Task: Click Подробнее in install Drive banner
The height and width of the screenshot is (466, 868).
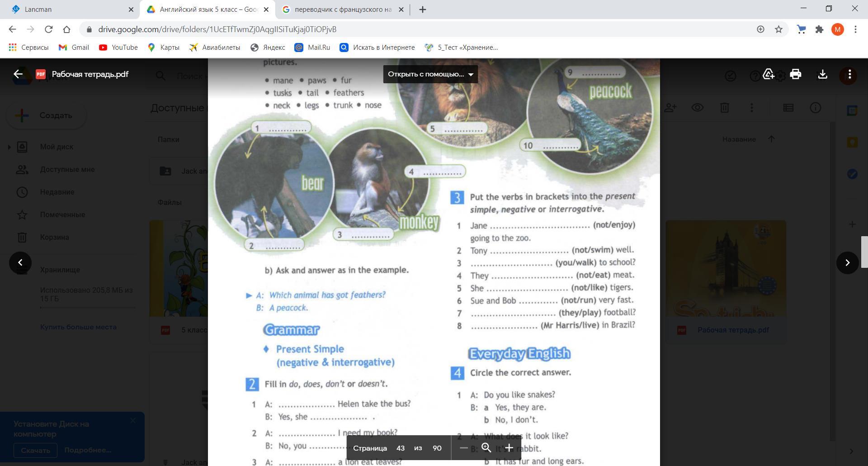Action: coord(88,450)
